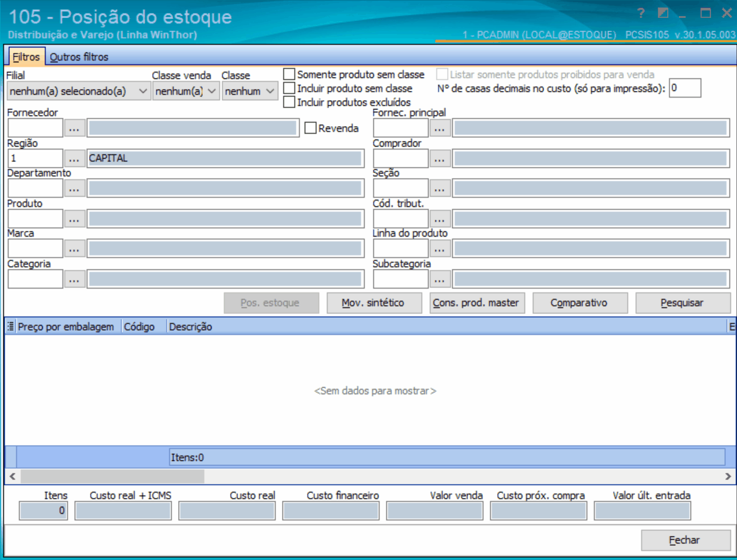Open Produto lookup ellipsis button
737x560 pixels.
click(x=74, y=219)
